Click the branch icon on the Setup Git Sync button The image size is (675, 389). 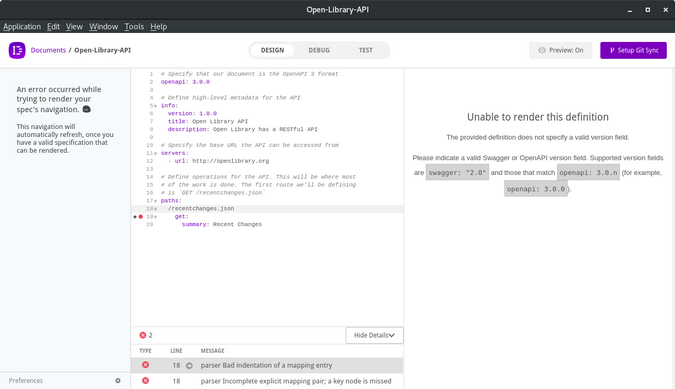click(x=612, y=50)
